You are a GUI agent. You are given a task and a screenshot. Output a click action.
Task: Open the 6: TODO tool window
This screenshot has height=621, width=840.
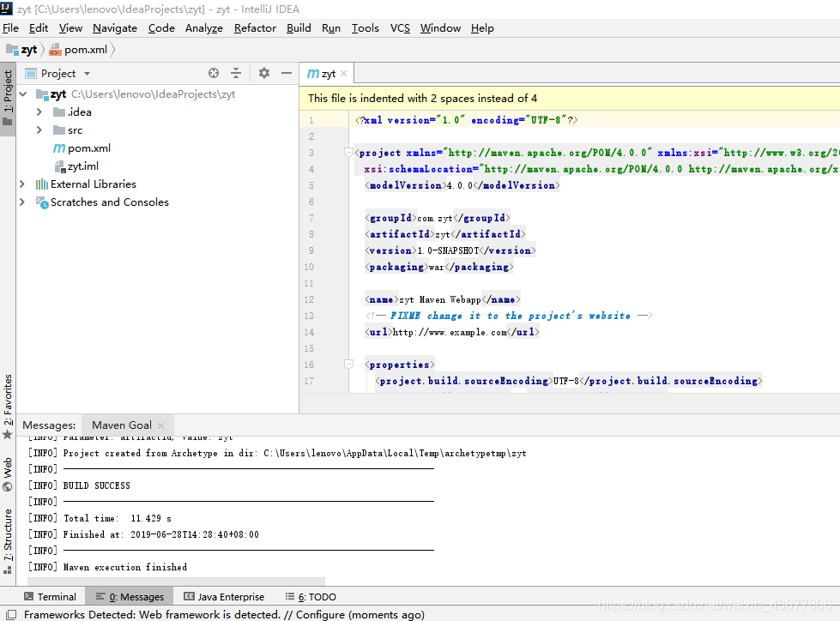coord(311,596)
